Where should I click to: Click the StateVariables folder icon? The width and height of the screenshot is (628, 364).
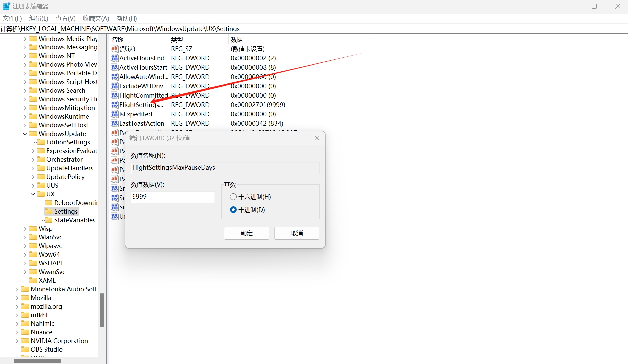click(x=49, y=220)
